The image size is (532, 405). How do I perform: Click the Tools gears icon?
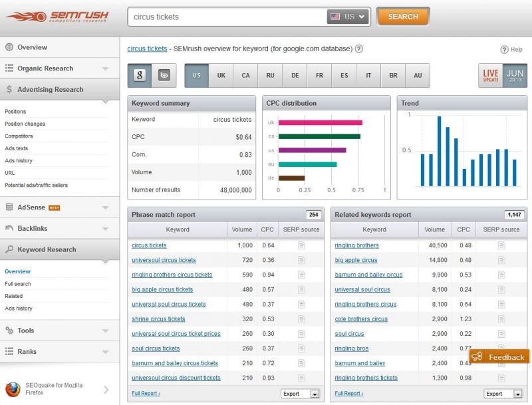click(9, 331)
